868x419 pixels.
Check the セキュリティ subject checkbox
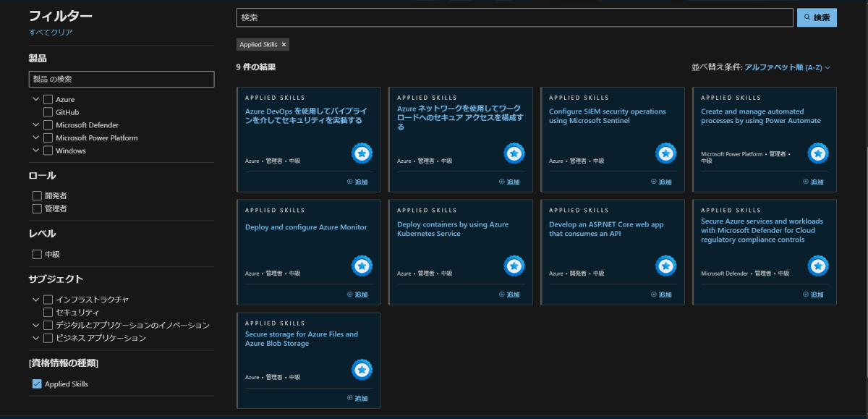[x=48, y=312]
